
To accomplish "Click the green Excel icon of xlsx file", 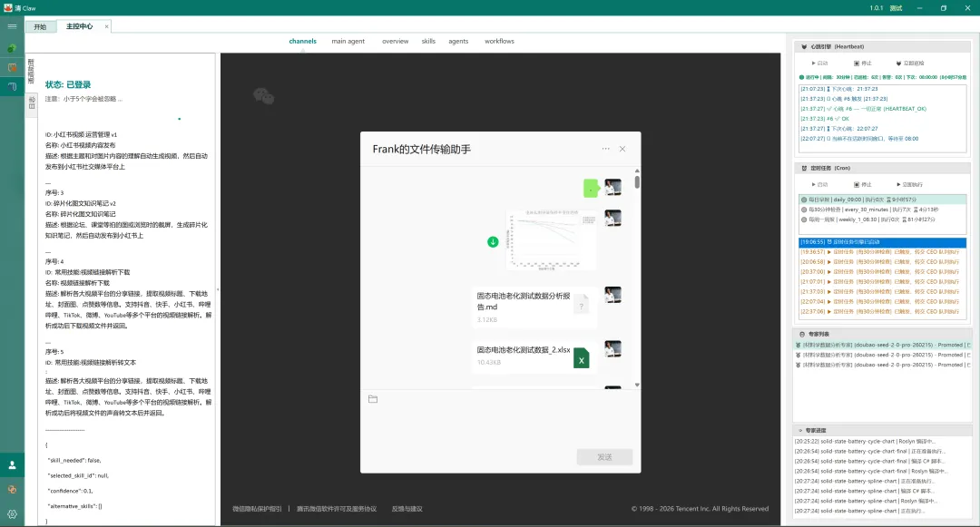I will point(582,358).
